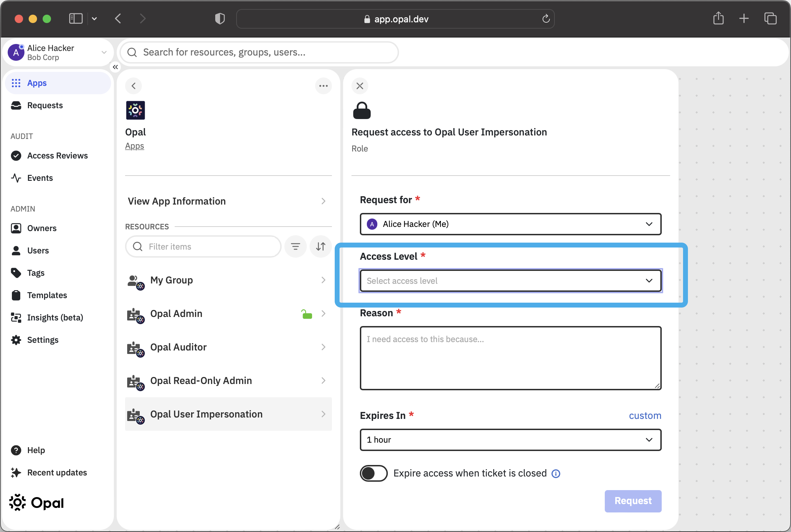This screenshot has width=791, height=532.
Task: Click the Tags icon in sidebar
Action: [16, 273]
